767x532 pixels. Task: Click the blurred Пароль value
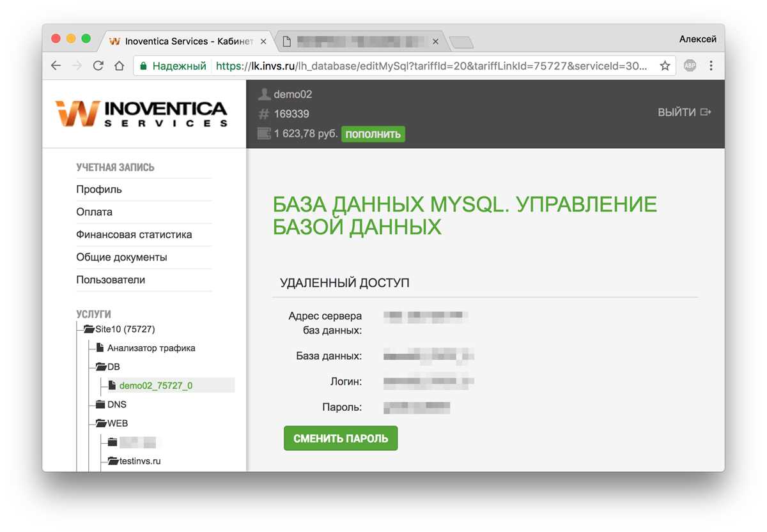pyautogui.click(x=417, y=406)
